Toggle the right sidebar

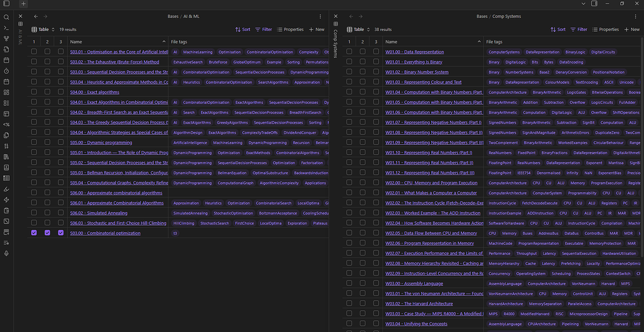pyautogui.click(x=594, y=4)
